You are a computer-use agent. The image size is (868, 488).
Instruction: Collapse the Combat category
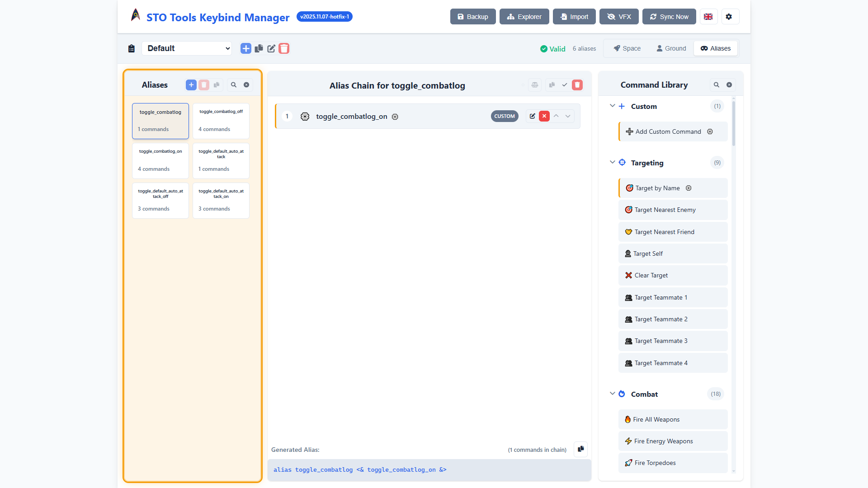pyautogui.click(x=612, y=394)
